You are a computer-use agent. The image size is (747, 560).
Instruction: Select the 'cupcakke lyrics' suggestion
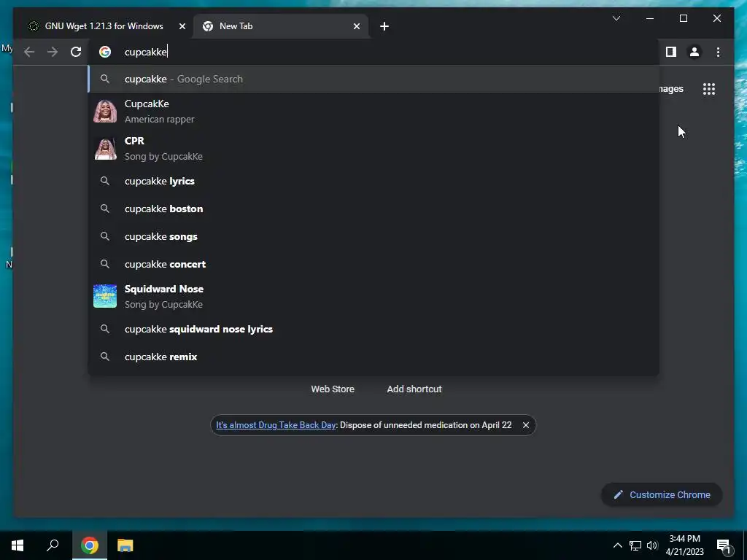pyautogui.click(x=373, y=181)
